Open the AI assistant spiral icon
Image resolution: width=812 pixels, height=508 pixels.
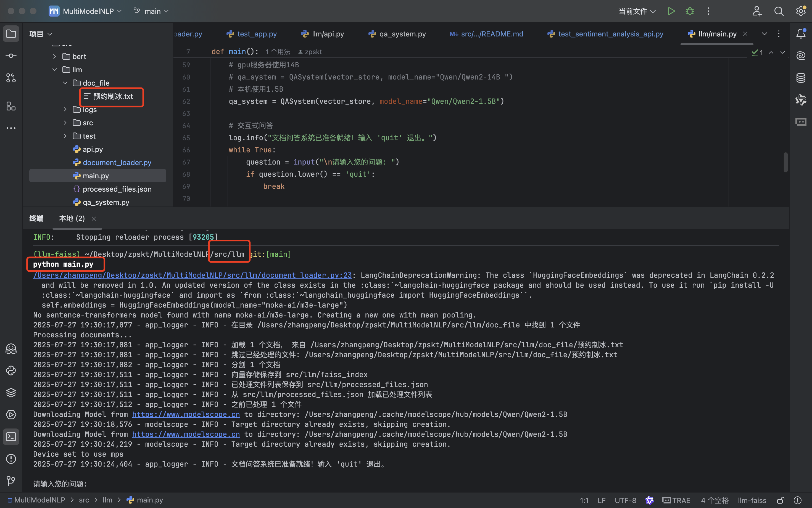(x=801, y=56)
